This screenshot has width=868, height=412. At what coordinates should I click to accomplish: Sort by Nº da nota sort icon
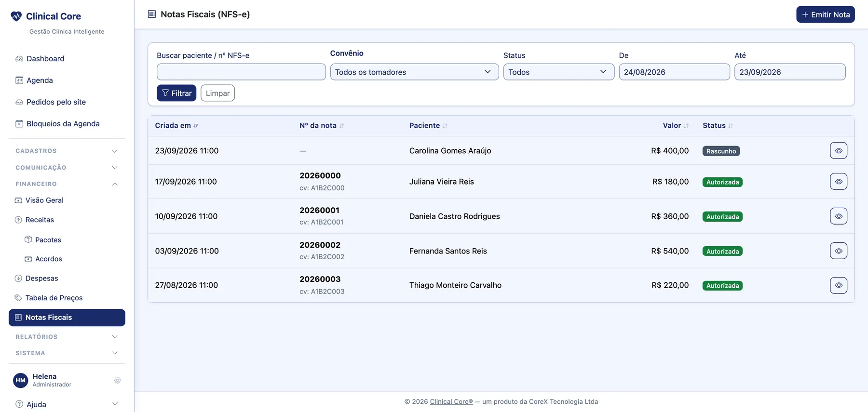click(x=341, y=126)
